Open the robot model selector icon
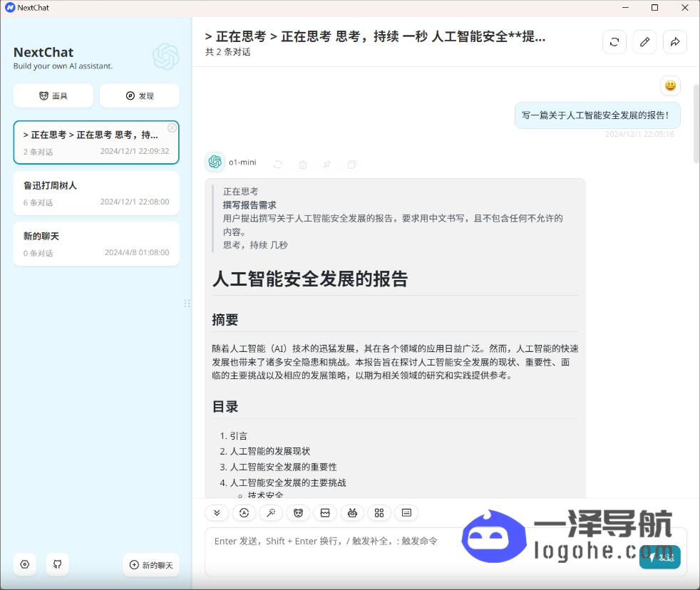The height and width of the screenshot is (590, 700). [x=352, y=513]
